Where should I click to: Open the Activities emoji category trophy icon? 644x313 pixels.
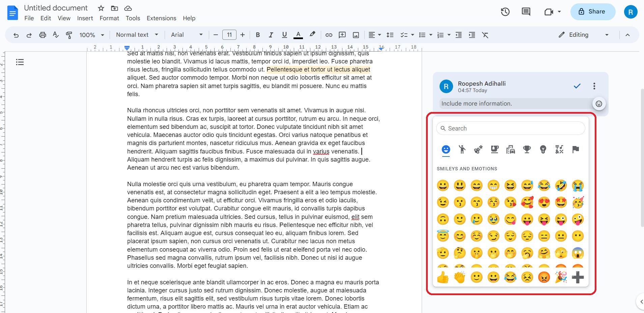coord(527,149)
